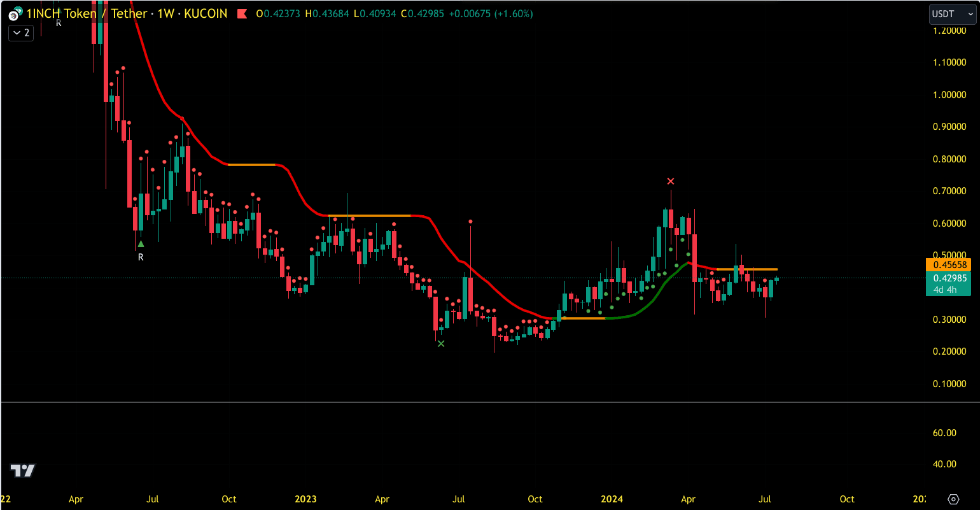Click the 2024 label on the time axis
Viewport: 980px width, 510px height.
[612, 499]
